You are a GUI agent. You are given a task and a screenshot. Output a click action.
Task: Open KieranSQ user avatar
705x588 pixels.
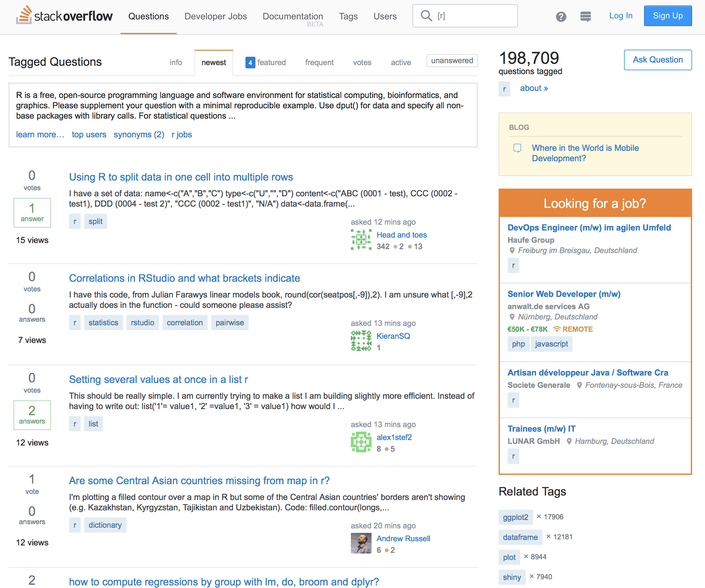361,341
